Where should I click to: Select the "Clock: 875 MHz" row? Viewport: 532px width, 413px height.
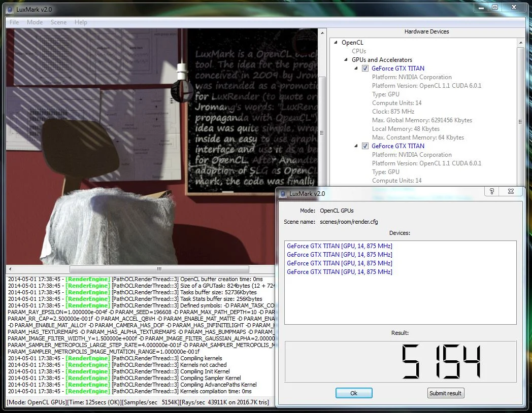coord(393,112)
